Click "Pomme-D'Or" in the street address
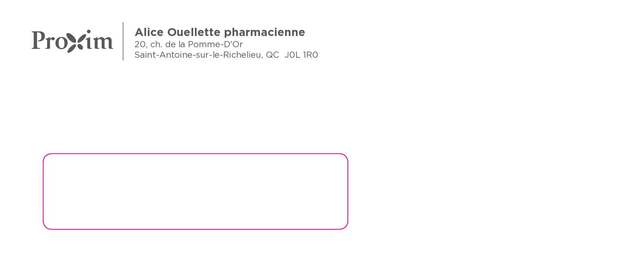Screen dimensions: 644x280 point(215,44)
